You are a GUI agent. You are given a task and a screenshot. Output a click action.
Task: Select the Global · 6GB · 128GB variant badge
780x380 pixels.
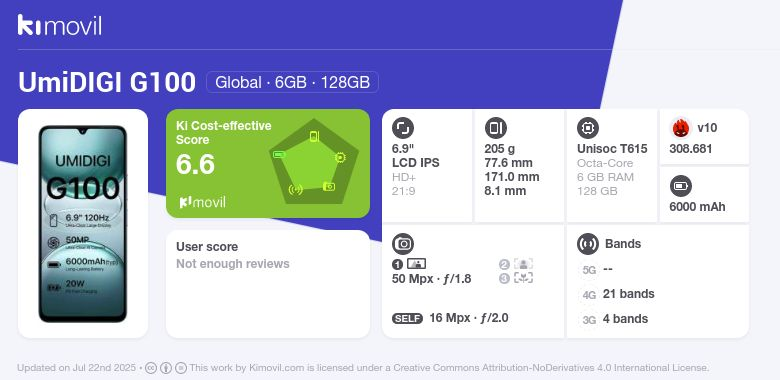tap(292, 82)
